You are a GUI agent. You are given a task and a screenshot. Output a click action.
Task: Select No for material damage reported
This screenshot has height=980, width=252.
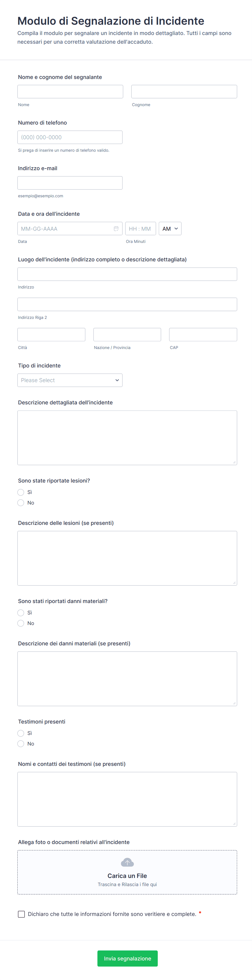(x=21, y=623)
